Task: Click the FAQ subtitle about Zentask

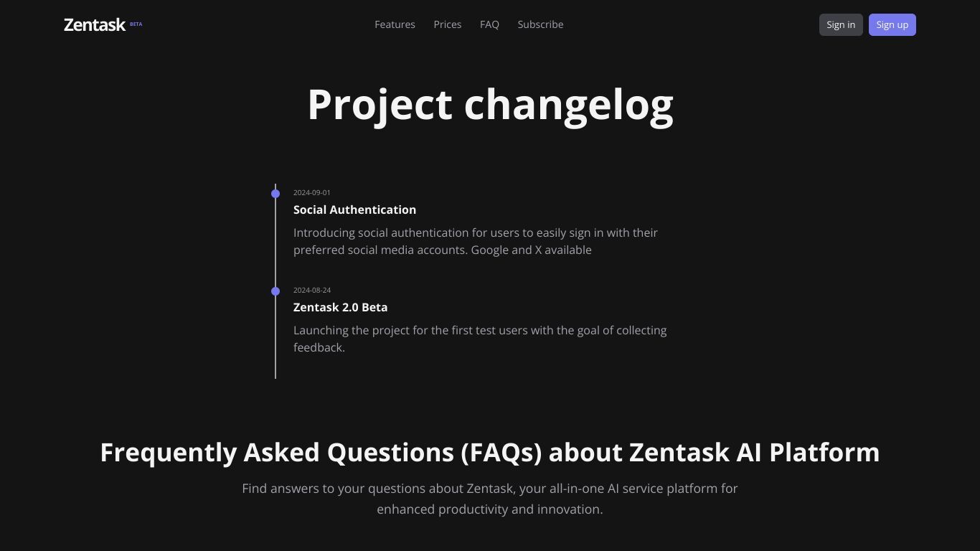Action: [x=490, y=499]
